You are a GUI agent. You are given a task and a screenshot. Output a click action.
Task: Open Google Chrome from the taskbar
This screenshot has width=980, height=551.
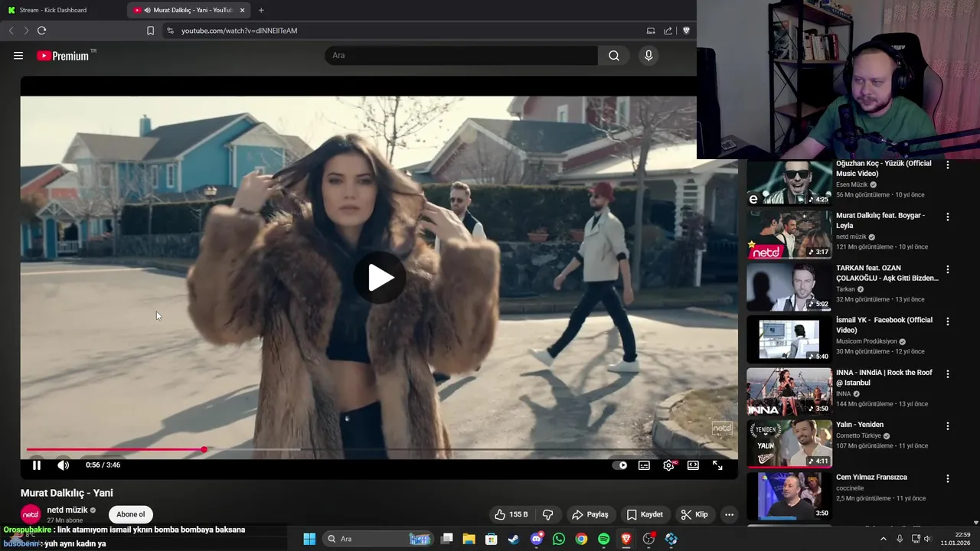click(x=581, y=539)
